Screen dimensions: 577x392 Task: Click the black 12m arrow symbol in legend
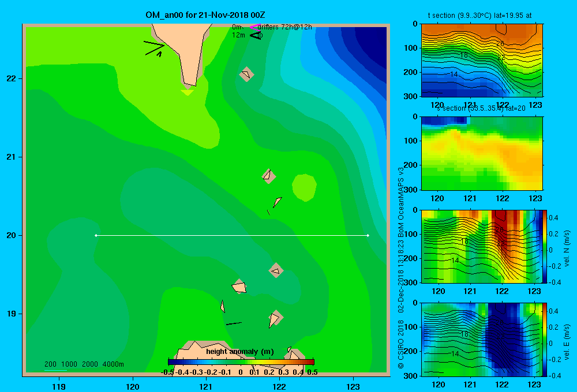pos(256,35)
